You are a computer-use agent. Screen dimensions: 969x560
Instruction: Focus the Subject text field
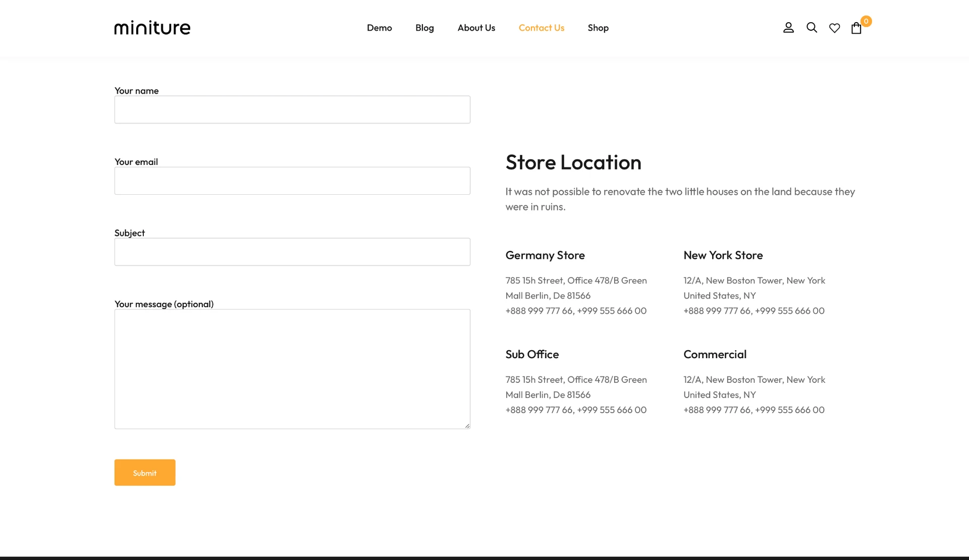(x=292, y=252)
